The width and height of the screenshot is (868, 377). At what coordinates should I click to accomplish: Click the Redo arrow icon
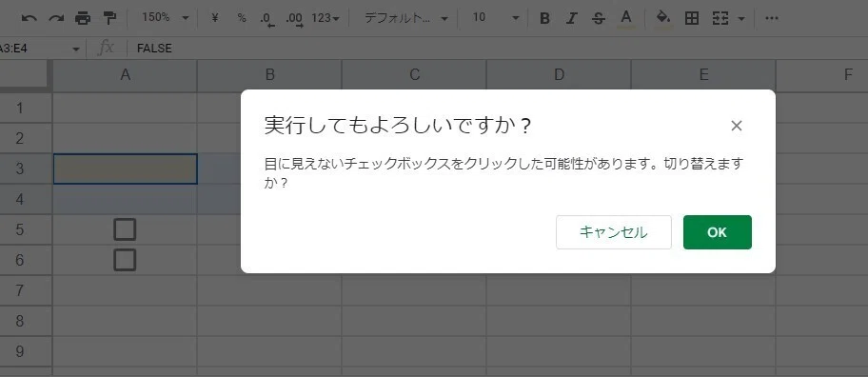click(x=56, y=18)
